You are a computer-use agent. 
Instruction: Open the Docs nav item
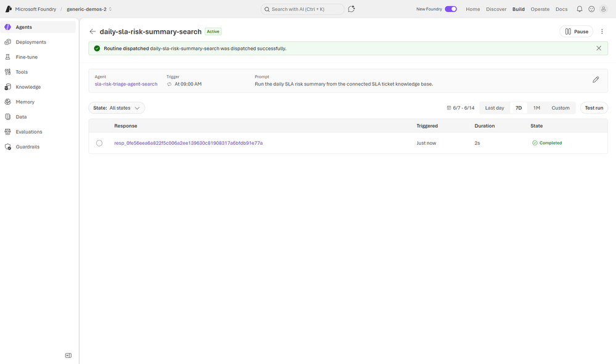[x=561, y=9]
